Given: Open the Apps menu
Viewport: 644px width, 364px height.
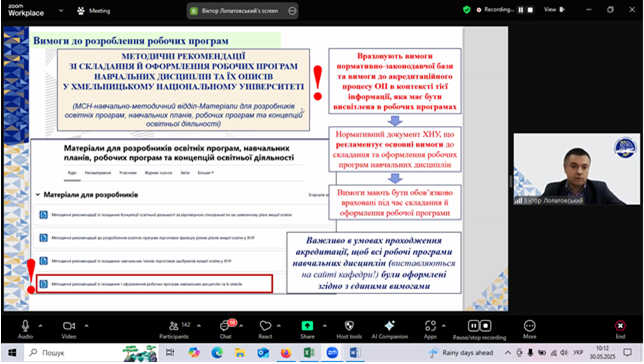Looking at the screenshot, I should pyautogui.click(x=430, y=329).
